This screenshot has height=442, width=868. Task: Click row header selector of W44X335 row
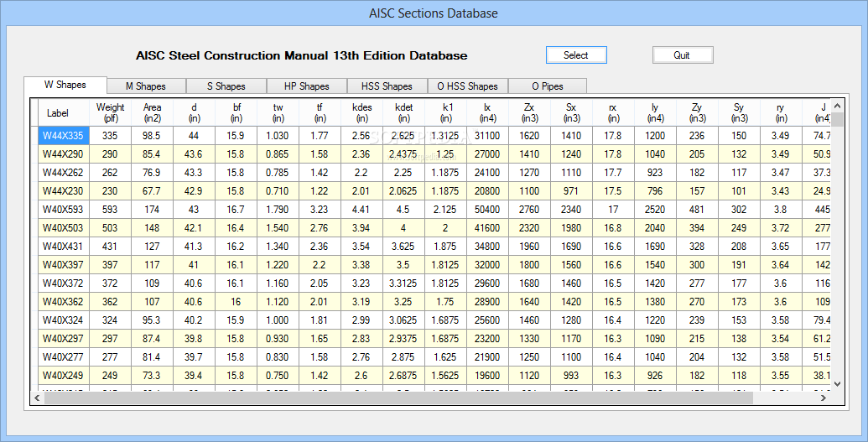click(x=34, y=136)
